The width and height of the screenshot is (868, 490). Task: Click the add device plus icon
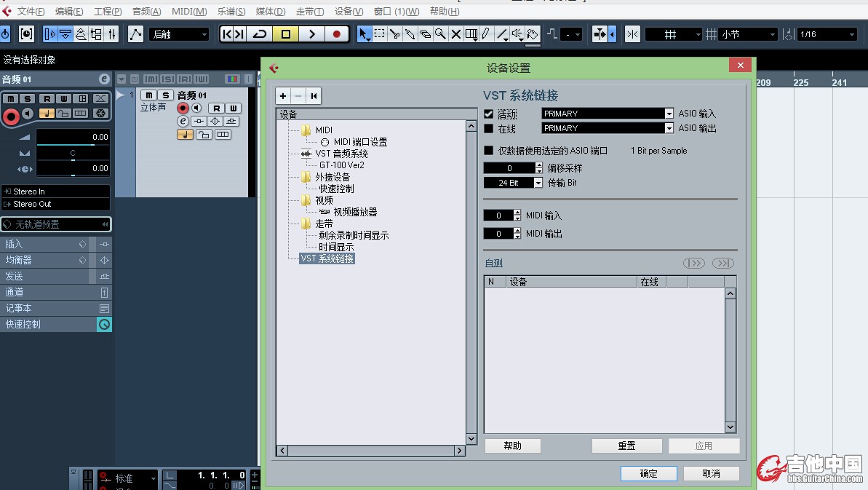(283, 95)
